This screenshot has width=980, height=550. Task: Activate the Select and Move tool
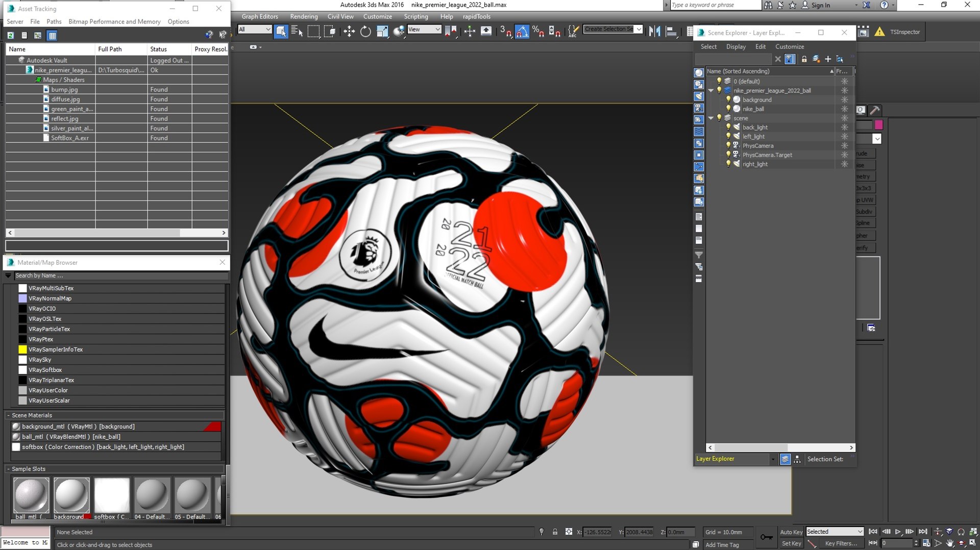[349, 32]
